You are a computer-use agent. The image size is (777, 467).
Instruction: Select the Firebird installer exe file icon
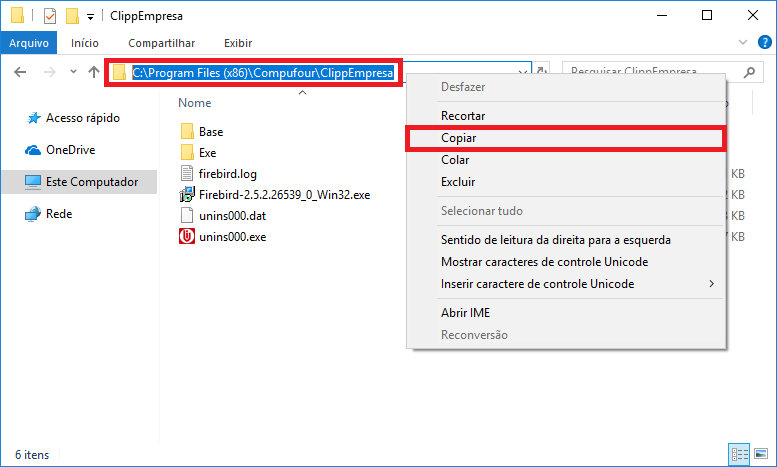186,194
